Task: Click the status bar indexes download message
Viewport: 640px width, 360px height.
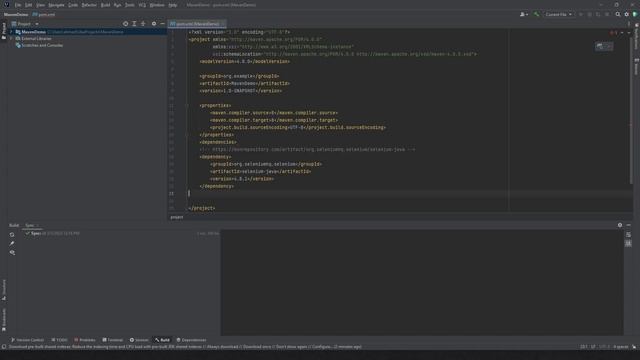Action: 185,347
